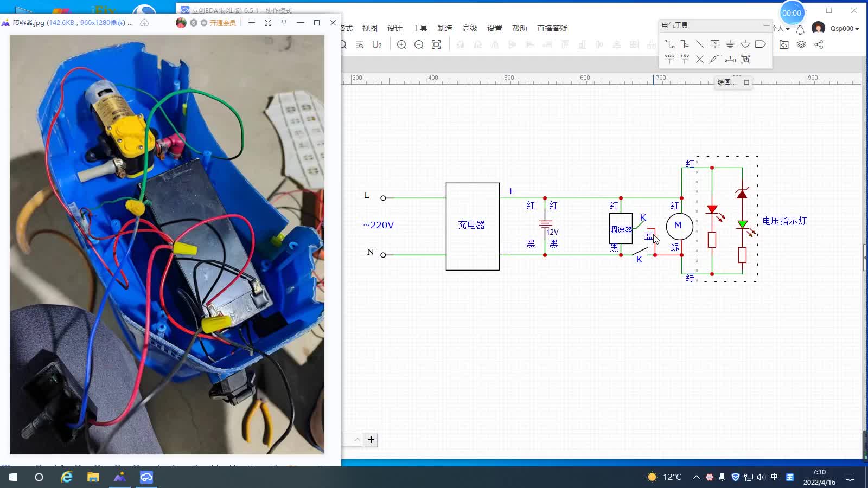Screen dimensions: 868x488
Task: Place a Ground symbol from 电气工具
Action: coord(730,44)
